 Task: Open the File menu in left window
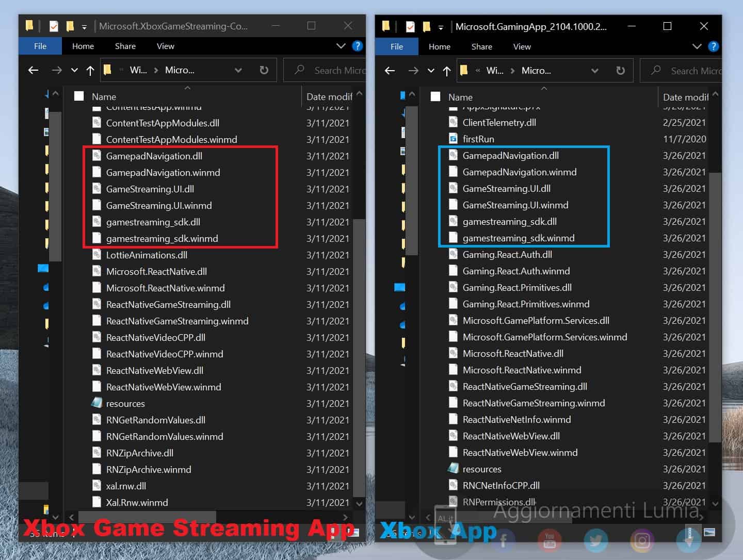(x=40, y=46)
